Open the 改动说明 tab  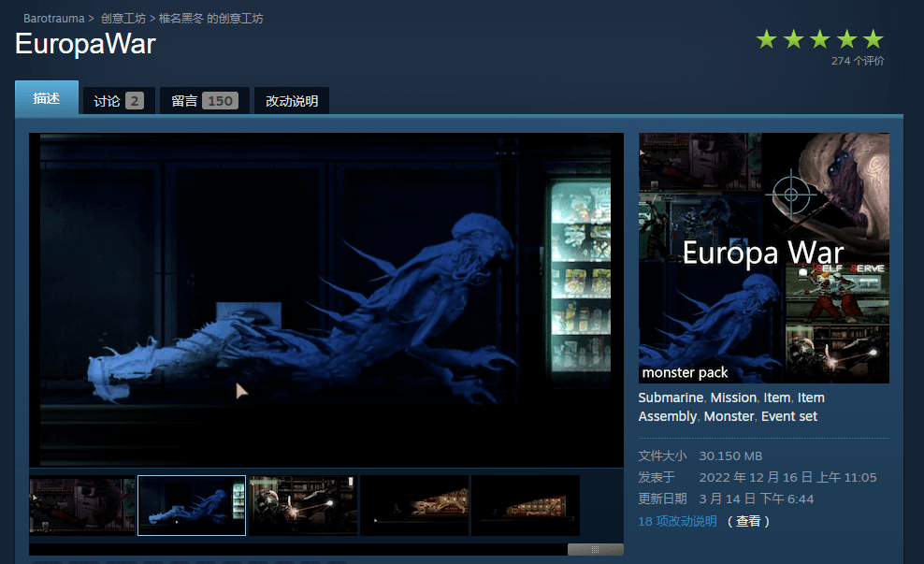pos(292,101)
